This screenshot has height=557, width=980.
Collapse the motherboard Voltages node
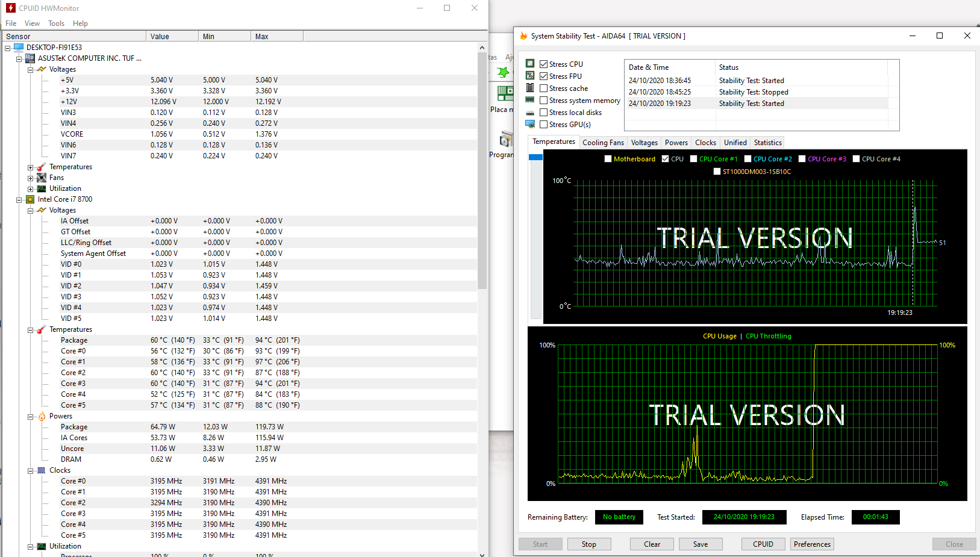click(x=30, y=69)
